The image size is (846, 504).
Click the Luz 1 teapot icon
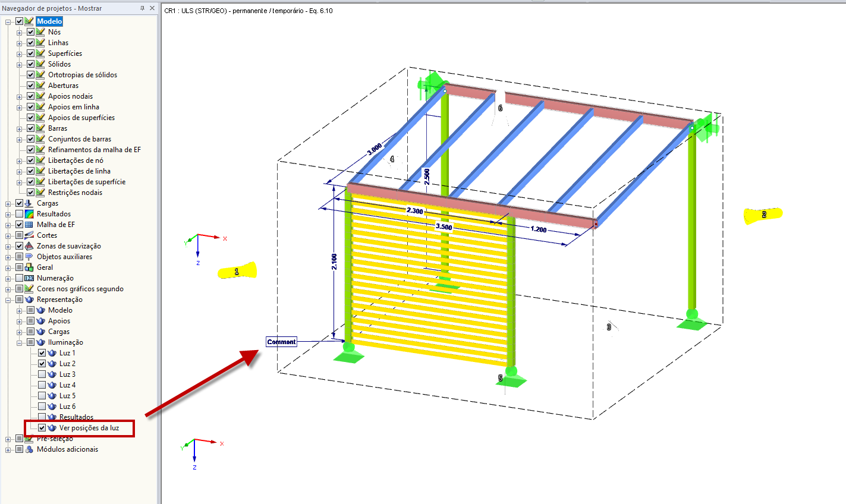(52, 353)
